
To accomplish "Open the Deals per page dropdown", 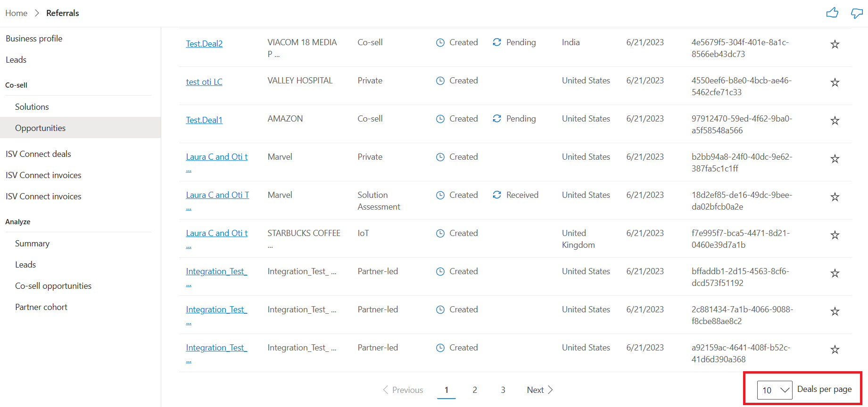I will 775,390.
